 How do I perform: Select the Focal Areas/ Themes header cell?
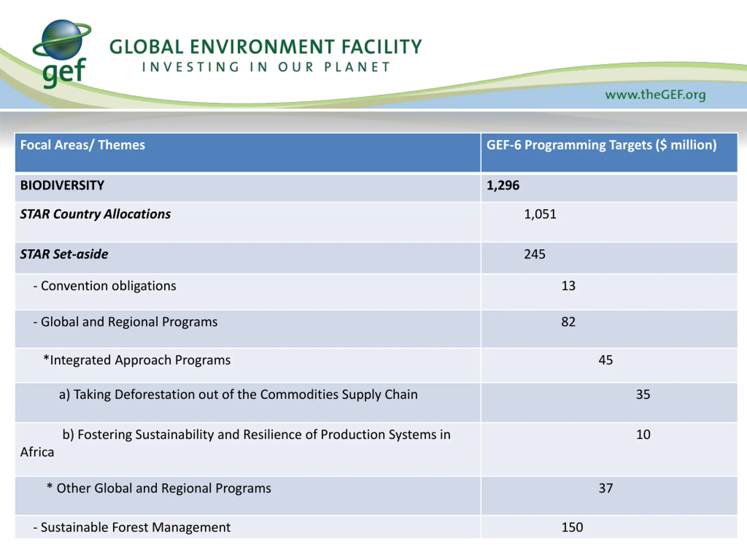click(247, 153)
